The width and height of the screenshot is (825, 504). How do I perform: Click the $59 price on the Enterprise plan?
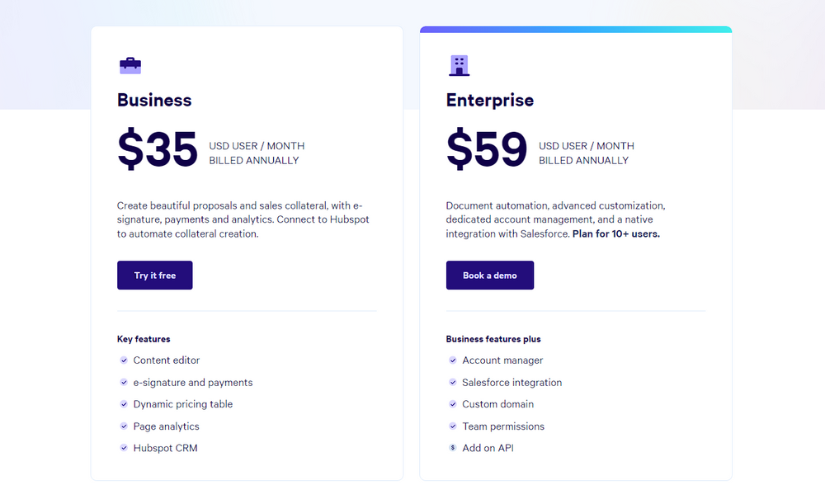[487, 149]
